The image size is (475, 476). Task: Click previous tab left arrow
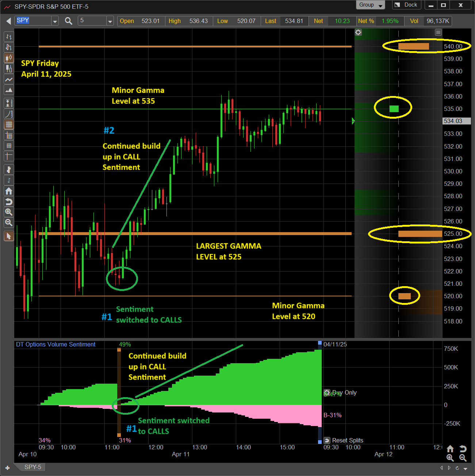[441, 468]
